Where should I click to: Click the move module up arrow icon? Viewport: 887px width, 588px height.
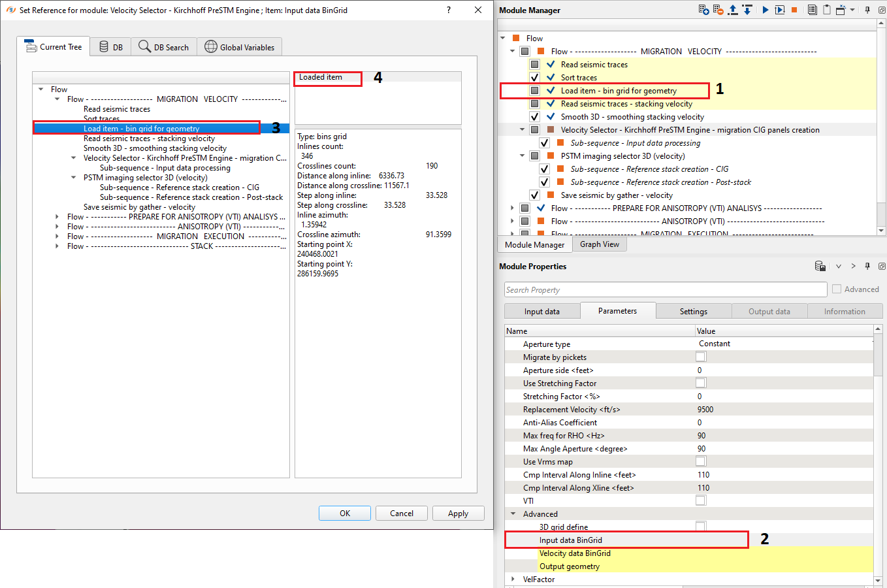733,10
